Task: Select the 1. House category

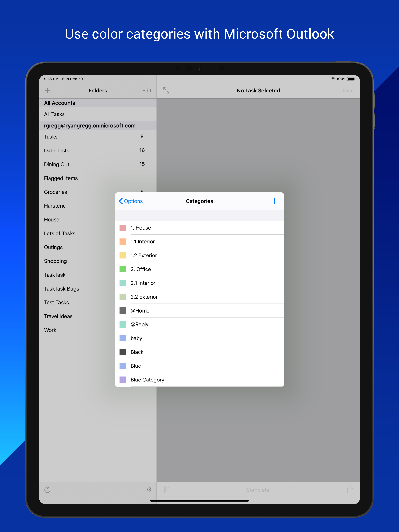Action: point(141,228)
